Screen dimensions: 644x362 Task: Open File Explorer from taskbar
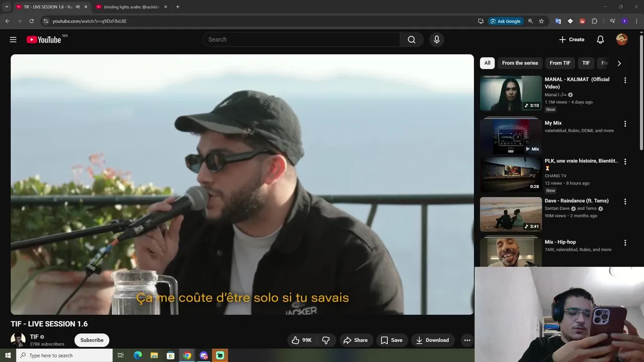point(154,355)
